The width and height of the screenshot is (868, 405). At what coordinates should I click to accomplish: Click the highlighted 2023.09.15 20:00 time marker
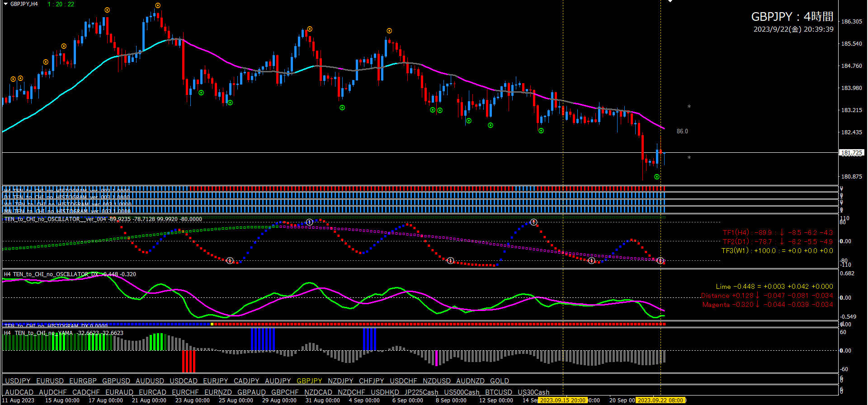[562, 400]
